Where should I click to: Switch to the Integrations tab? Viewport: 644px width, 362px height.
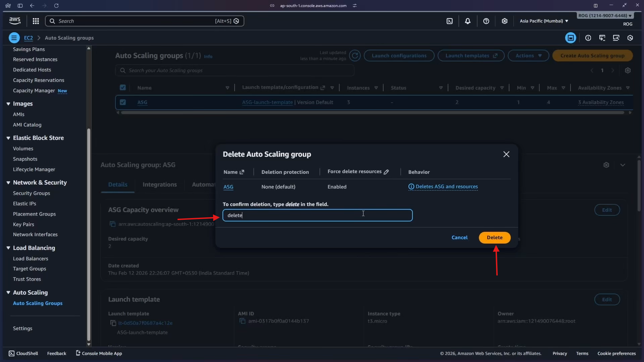click(160, 184)
